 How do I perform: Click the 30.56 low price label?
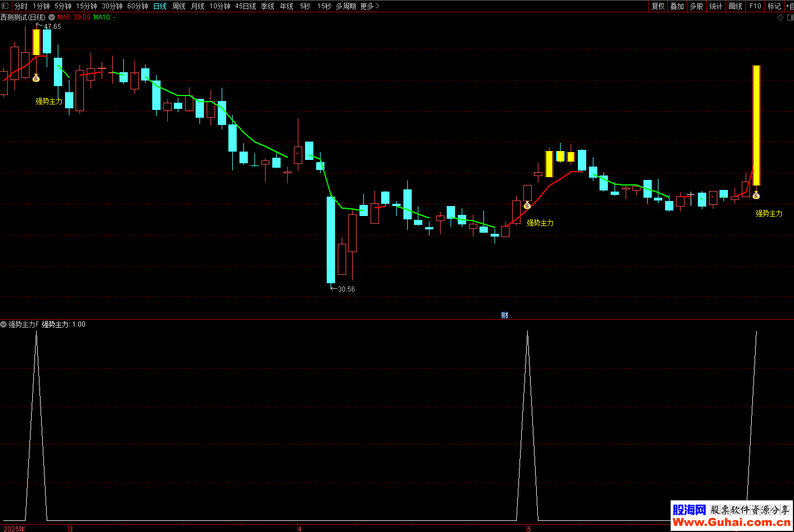click(x=346, y=289)
